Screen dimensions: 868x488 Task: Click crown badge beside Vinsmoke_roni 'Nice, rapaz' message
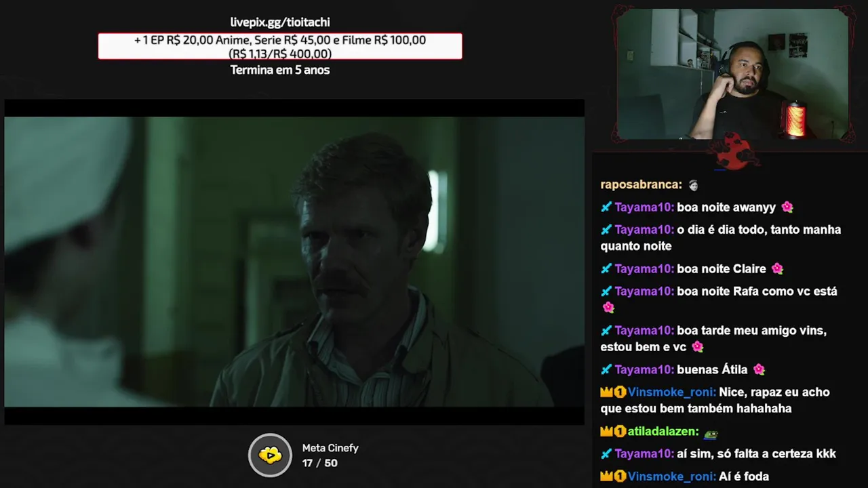pyautogui.click(x=606, y=392)
